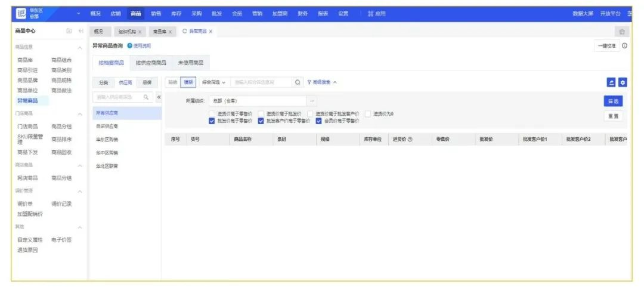Viewport: 644px width, 290px height.
Task: Click the info icon next to 一键校准
Action: point(624,46)
